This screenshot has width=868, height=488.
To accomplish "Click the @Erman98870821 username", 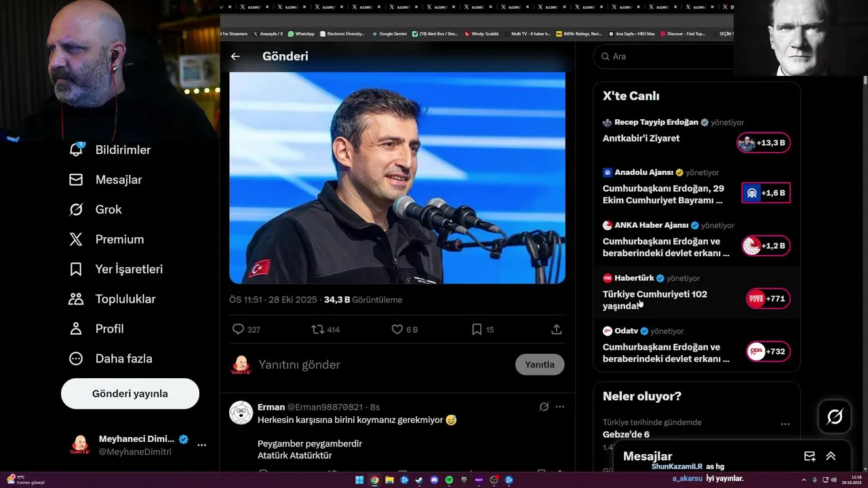I will click(x=325, y=407).
